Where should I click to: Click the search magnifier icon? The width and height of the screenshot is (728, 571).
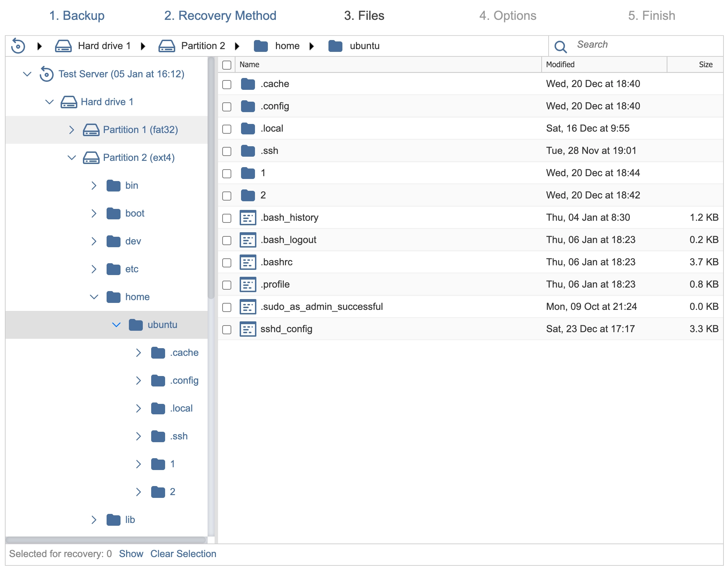(x=561, y=46)
